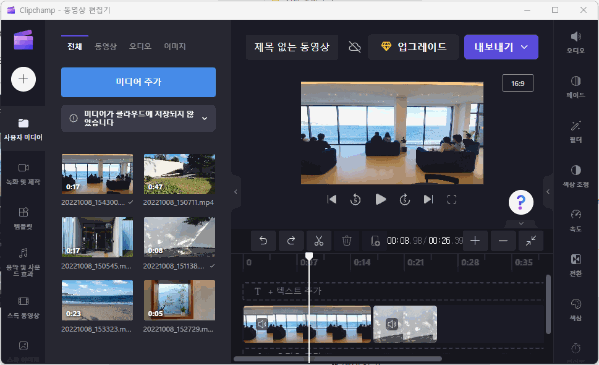Enter fullscreen preview mode
The image size is (599, 365).
tap(452, 199)
